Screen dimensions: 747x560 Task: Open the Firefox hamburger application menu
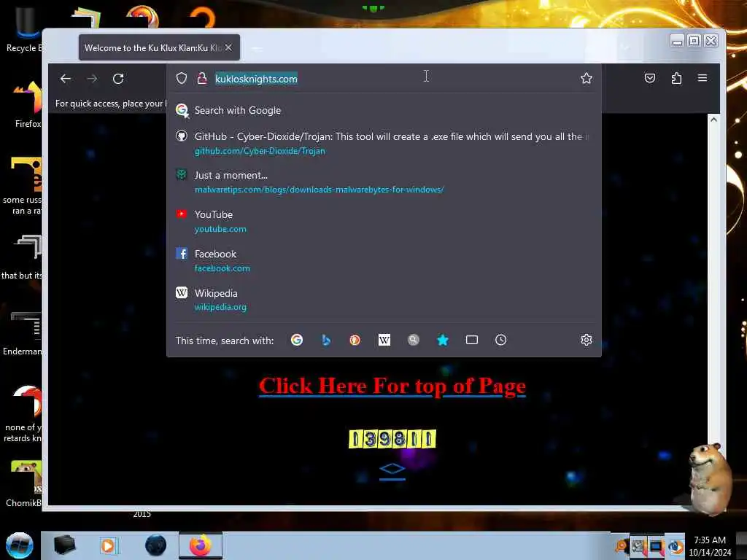coord(703,77)
